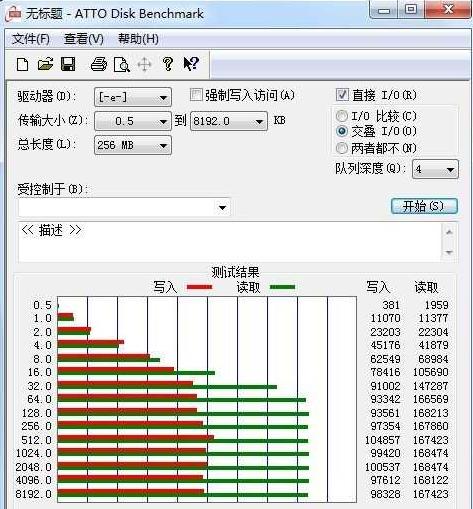Screen dimensions: 473x509
Task: Click the 开始(S) start button
Action: [x=424, y=206]
